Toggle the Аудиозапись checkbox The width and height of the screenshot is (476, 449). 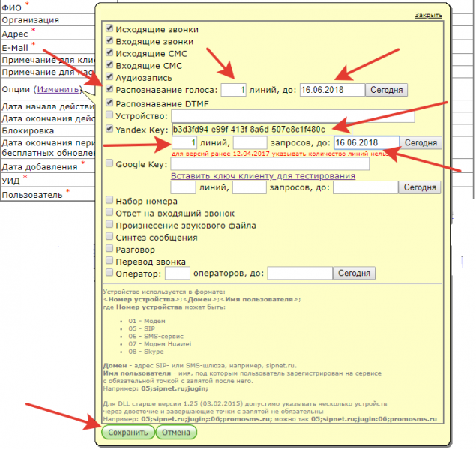[109, 77]
